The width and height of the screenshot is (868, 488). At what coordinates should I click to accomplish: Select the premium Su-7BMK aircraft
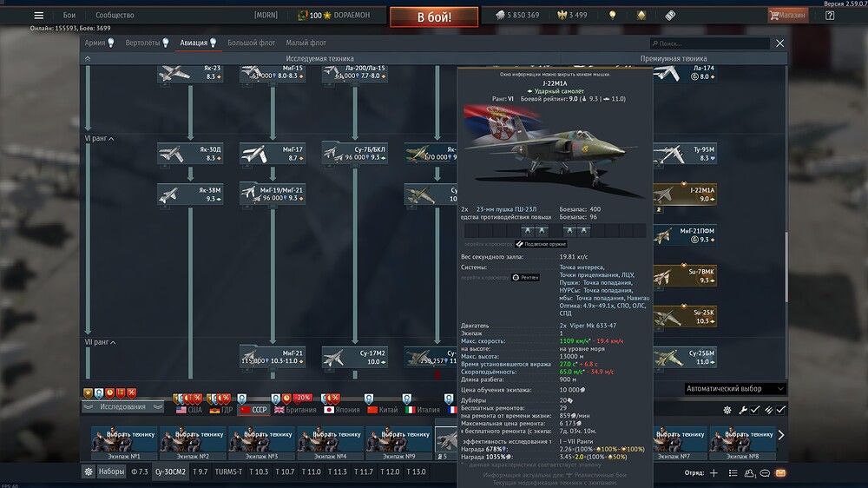pos(686,275)
